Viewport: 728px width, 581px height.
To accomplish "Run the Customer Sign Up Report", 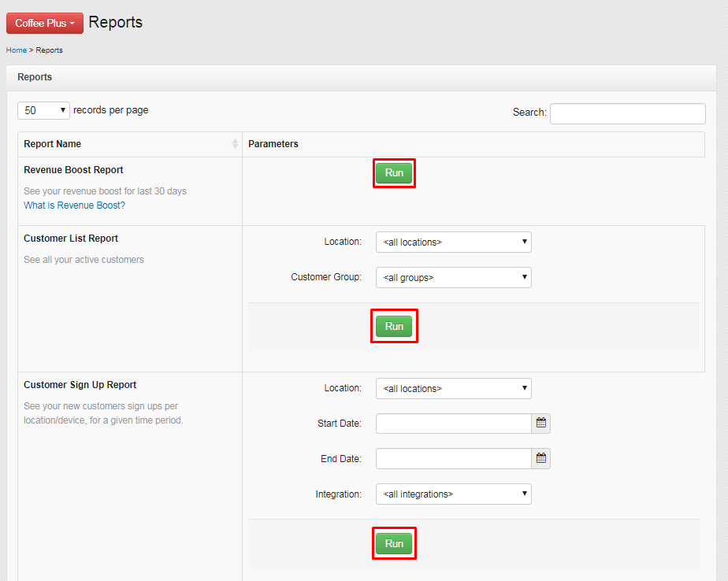I will click(x=394, y=543).
